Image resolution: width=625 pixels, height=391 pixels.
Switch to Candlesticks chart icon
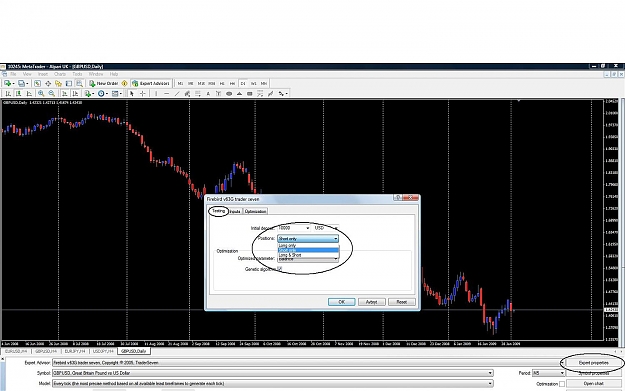click(18, 93)
